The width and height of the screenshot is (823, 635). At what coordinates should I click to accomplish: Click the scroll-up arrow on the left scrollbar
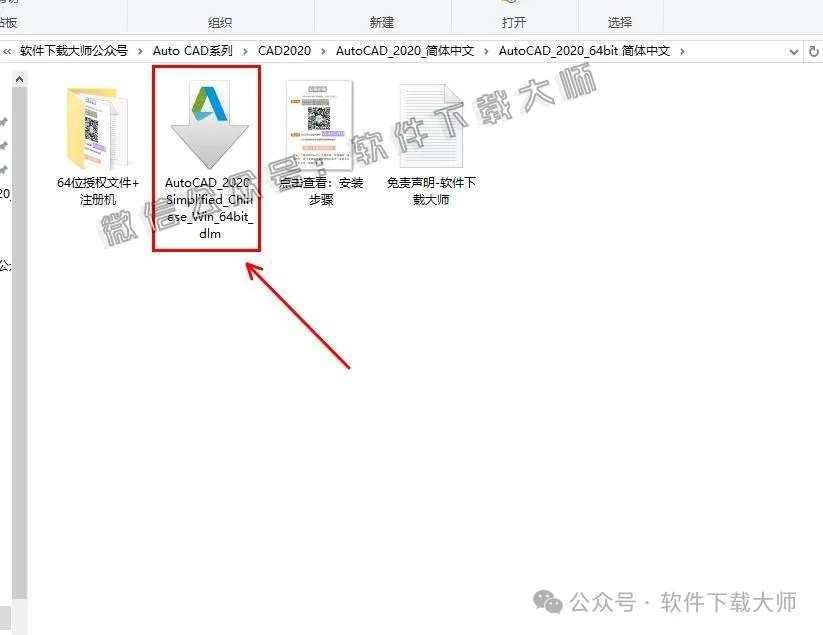20,80
